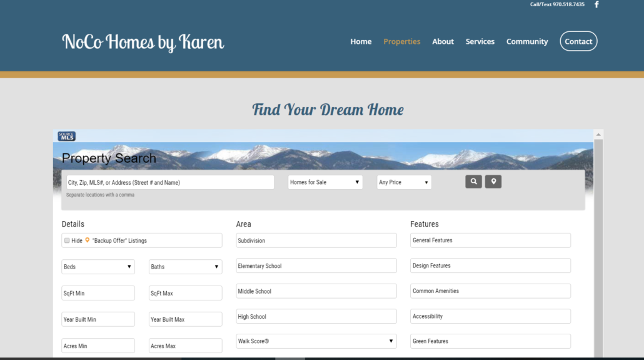This screenshot has width=644, height=360.
Task: Open the About menu item
Action: pos(443,41)
